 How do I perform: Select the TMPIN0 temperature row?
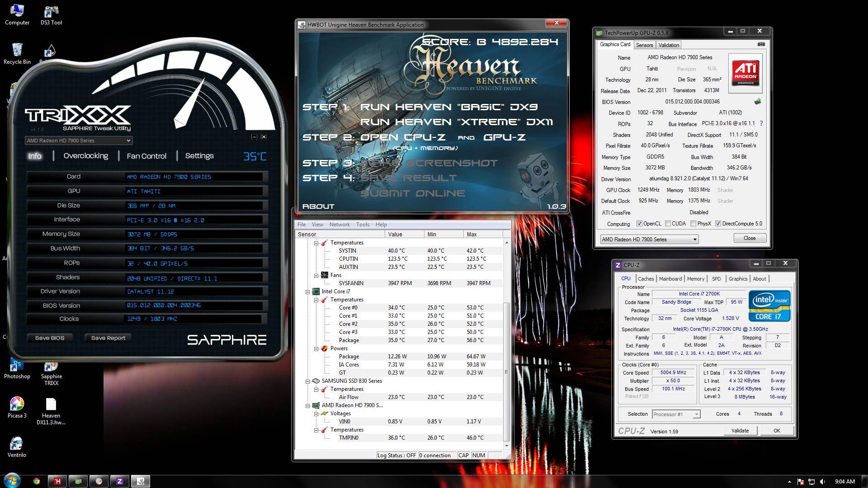point(399,438)
